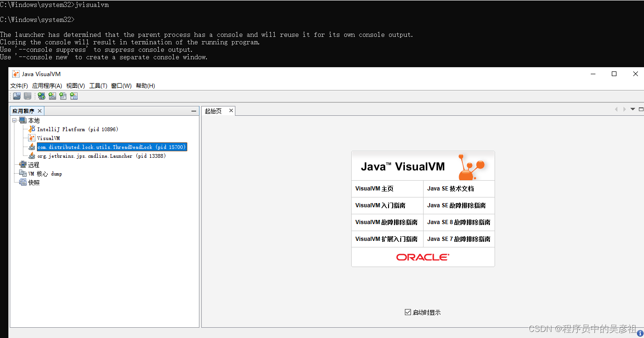
Task: Select the 应用程序 panel tab
Action: coord(23,111)
